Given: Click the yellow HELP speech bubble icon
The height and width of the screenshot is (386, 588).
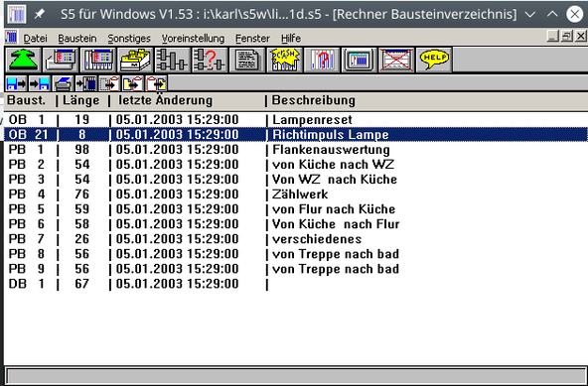Looking at the screenshot, I should (x=434, y=60).
